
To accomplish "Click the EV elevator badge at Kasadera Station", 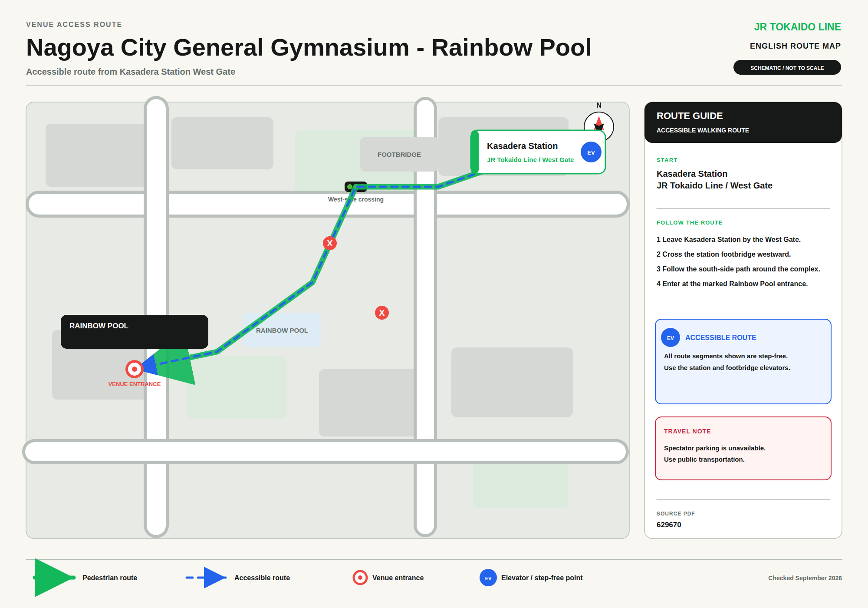I will tap(591, 152).
